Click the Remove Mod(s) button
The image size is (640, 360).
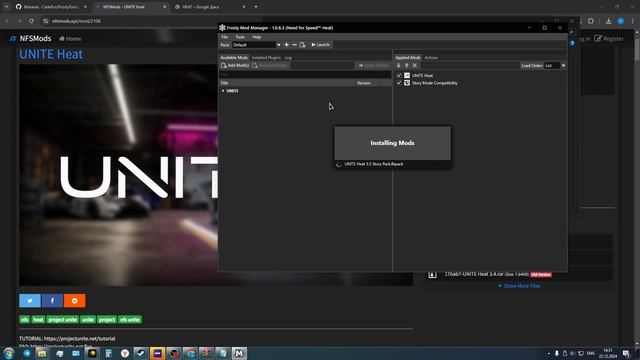click(x=270, y=65)
